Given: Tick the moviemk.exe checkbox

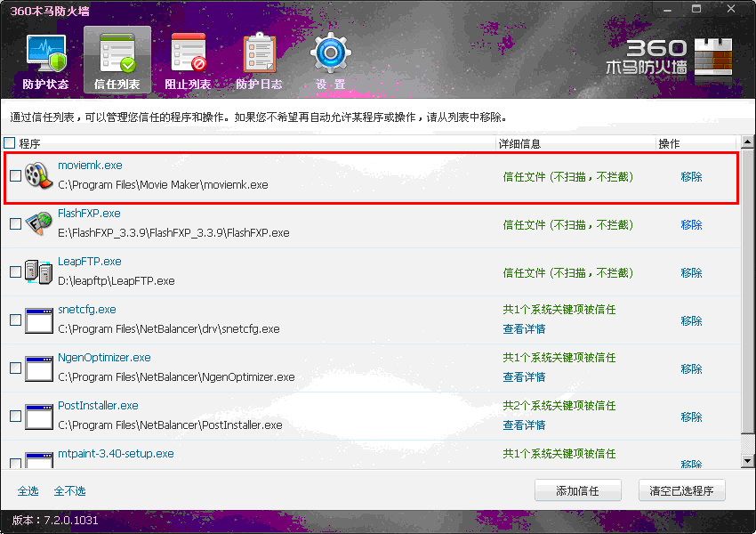Looking at the screenshot, I should point(15,175).
